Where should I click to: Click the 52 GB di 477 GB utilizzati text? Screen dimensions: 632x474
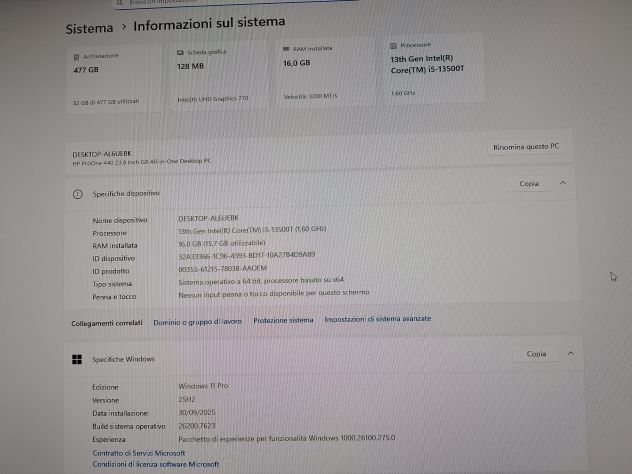(106, 102)
